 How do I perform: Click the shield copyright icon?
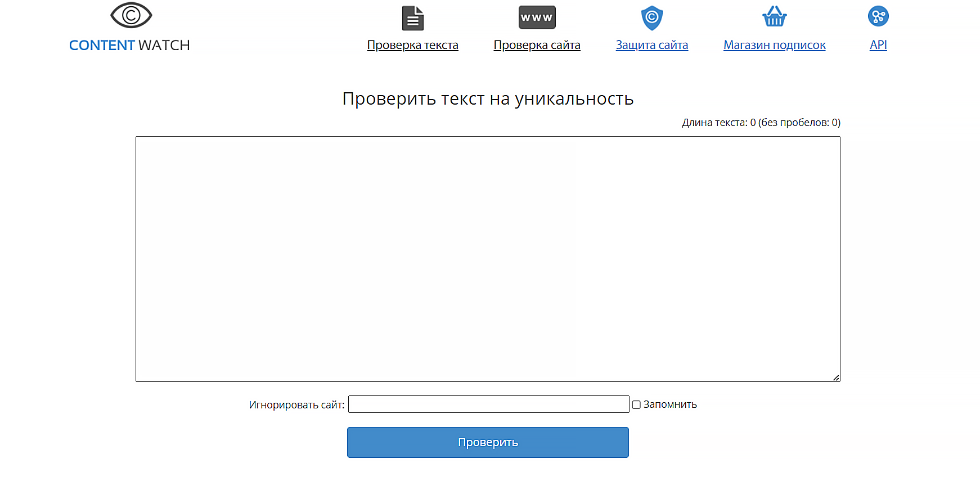click(x=652, y=18)
